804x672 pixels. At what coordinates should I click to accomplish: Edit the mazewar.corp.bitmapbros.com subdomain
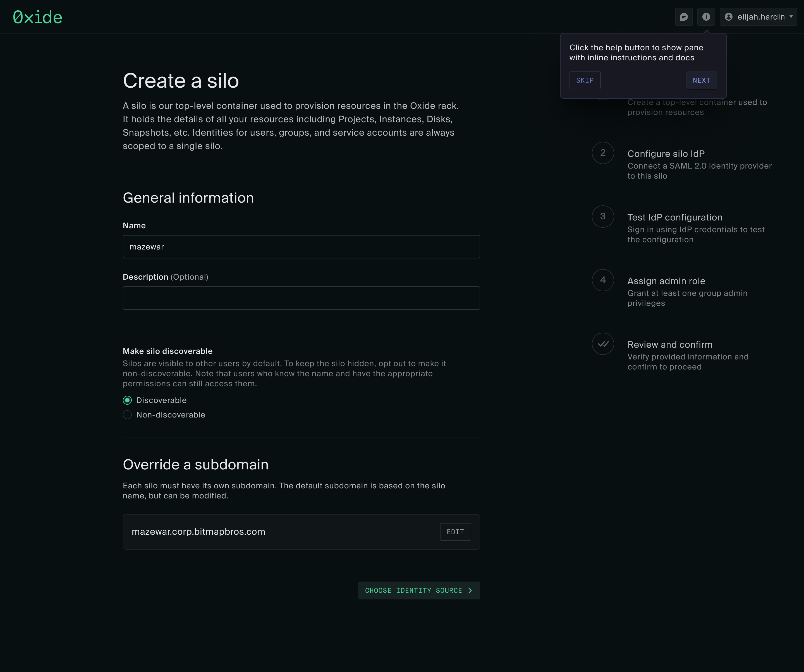point(455,532)
